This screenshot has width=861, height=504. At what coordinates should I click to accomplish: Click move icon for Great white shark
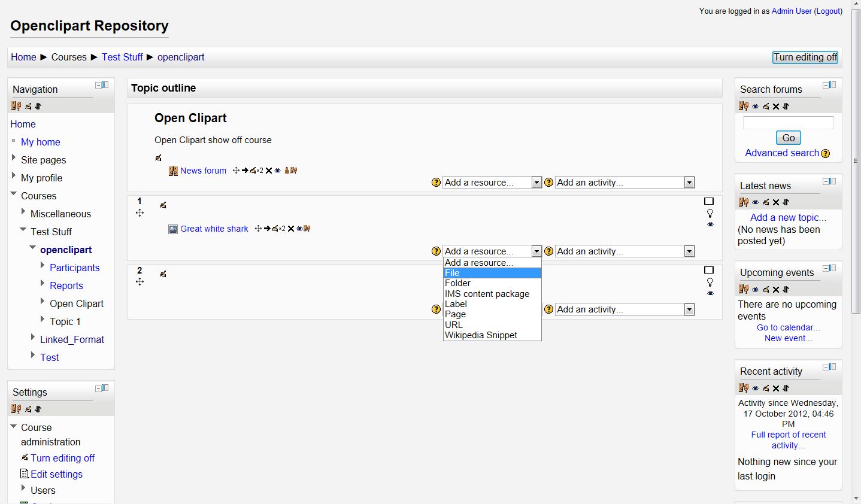[258, 229]
